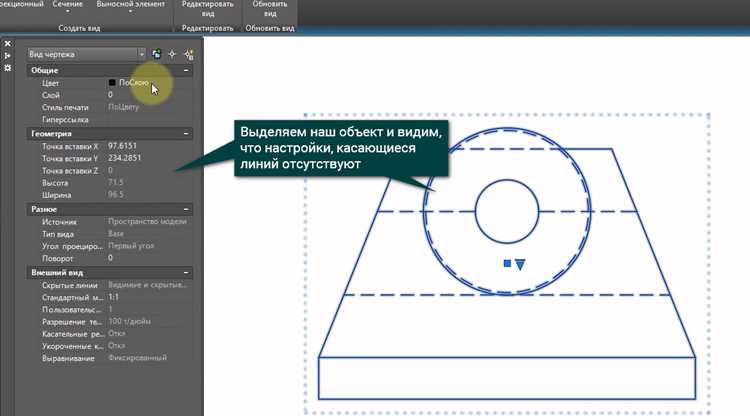This screenshot has width=750, height=416.
Task: Toggle PICKADD value icon
Action: [156, 55]
